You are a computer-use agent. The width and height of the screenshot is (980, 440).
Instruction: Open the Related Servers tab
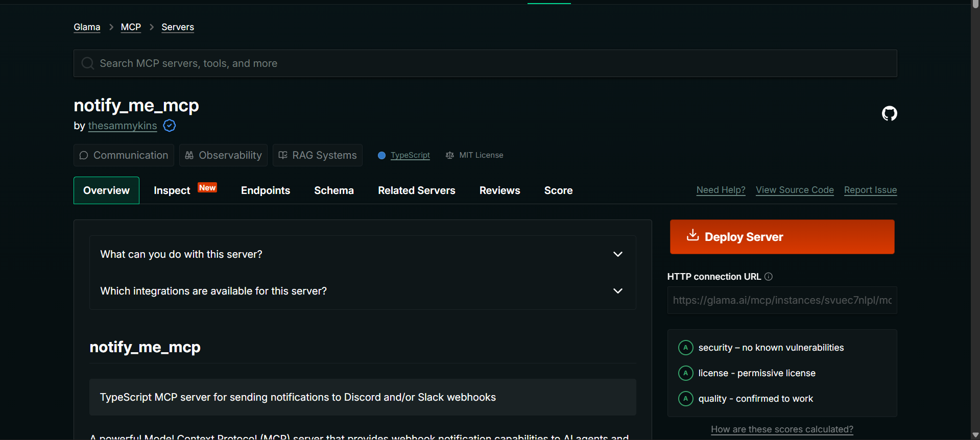(417, 190)
